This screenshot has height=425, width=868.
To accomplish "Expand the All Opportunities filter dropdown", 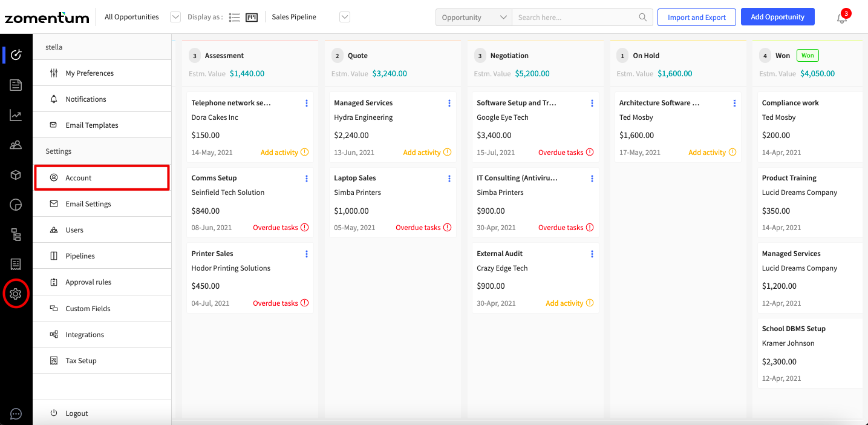I will pos(175,17).
